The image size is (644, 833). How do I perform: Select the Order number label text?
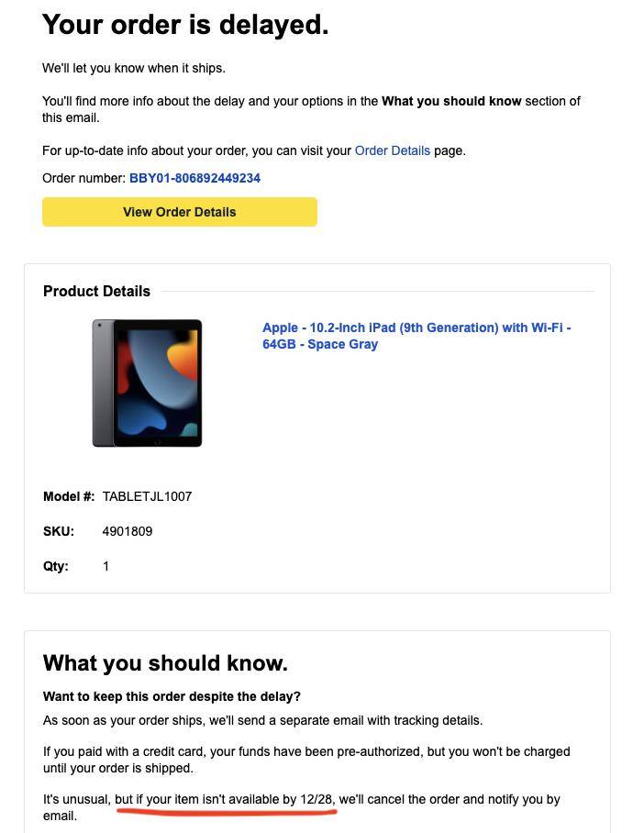tap(83, 178)
